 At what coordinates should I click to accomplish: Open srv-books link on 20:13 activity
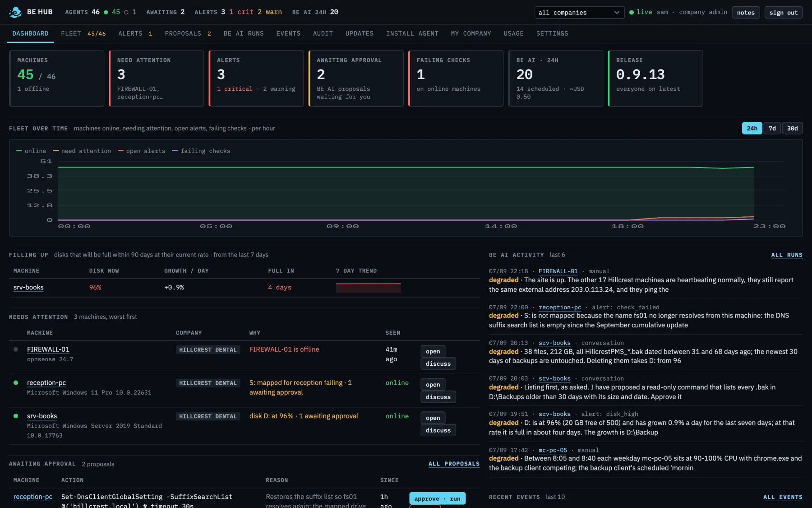pos(554,343)
